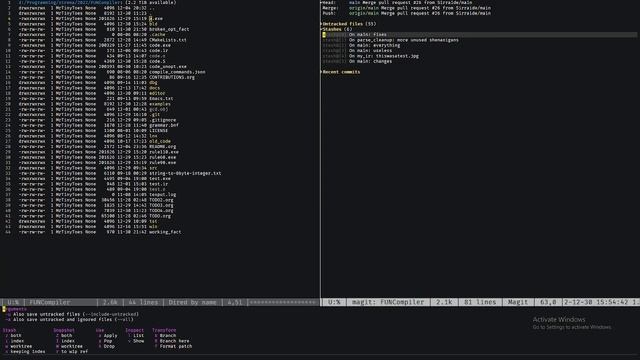Collapse the Stashes (6) section
640x360 pixels.
(x=337, y=29)
